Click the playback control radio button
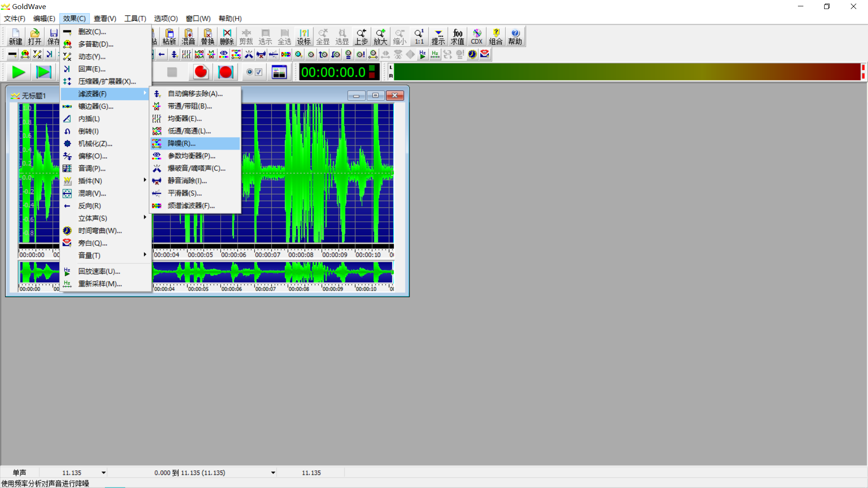This screenshot has height=488, width=868. [250, 72]
